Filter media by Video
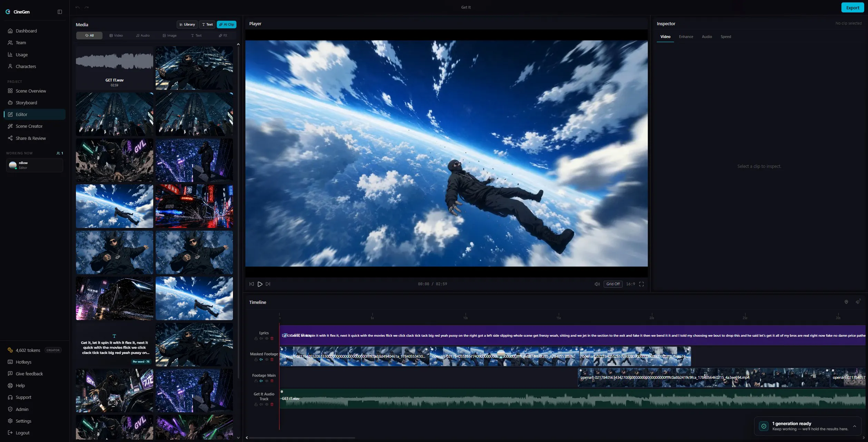This screenshot has height=442, width=868. (116, 36)
